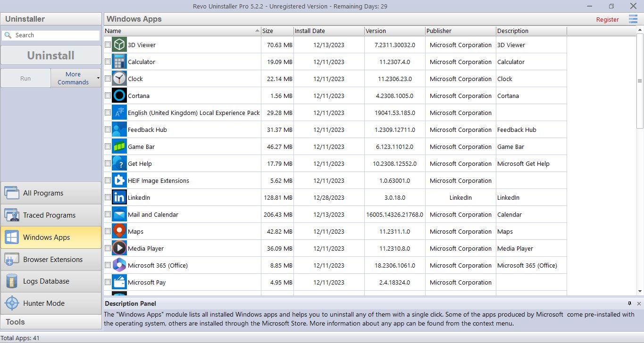Select the Mail and Calendar row name
The image size is (644, 343).
tap(153, 214)
